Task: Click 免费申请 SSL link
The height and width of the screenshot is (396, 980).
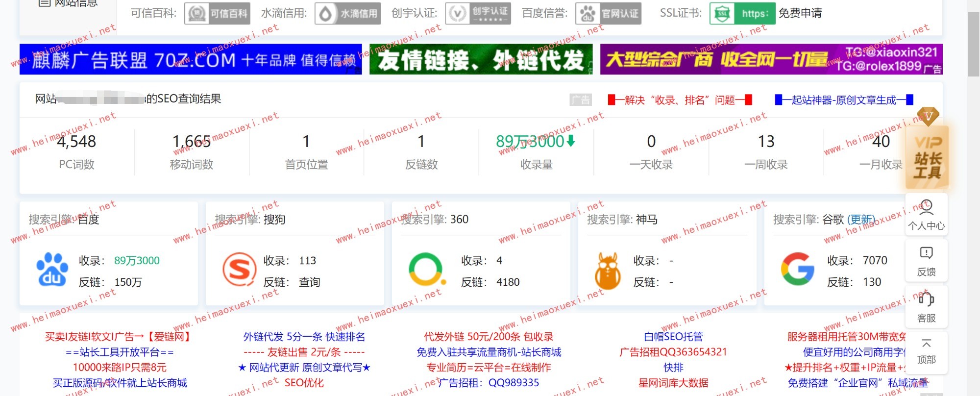Action: 800,13
